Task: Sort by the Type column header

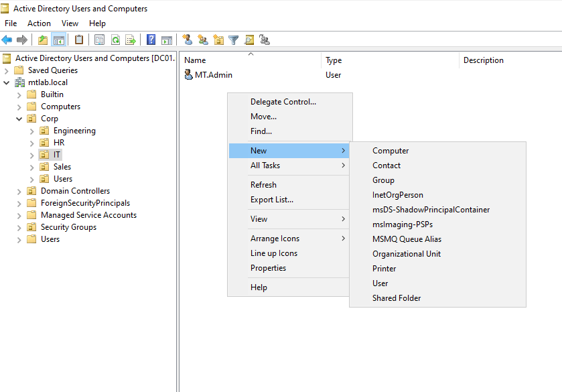Action: click(x=390, y=60)
